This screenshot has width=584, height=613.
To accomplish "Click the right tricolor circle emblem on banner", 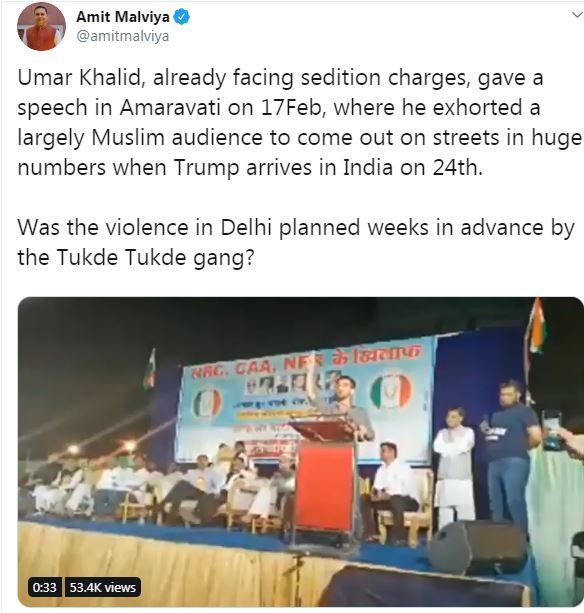I will click(x=391, y=391).
